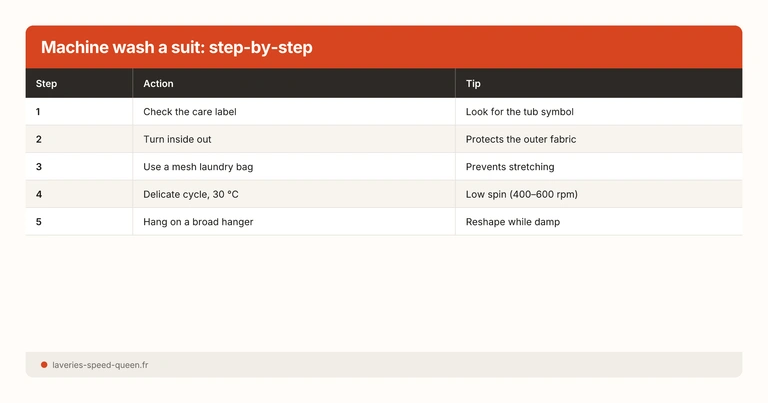768x403 pixels.
Task: Click the red dot beside the footer URL
Action: point(44,365)
